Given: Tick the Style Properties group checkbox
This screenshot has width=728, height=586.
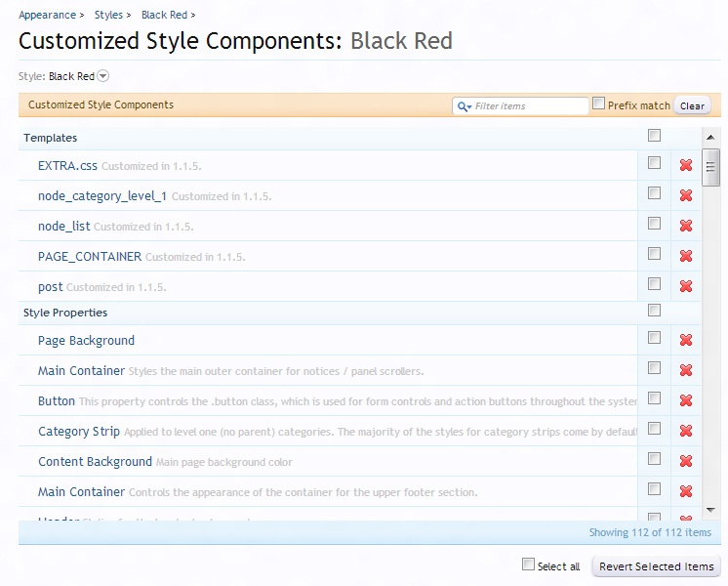Looking at the screenshot, I should [x=654, y=310].
